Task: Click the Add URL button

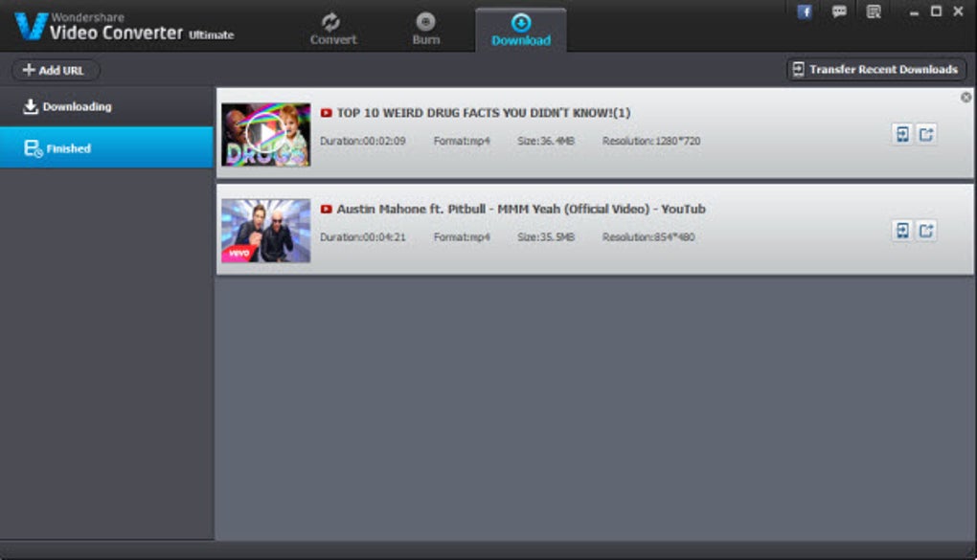Action: 55,70
